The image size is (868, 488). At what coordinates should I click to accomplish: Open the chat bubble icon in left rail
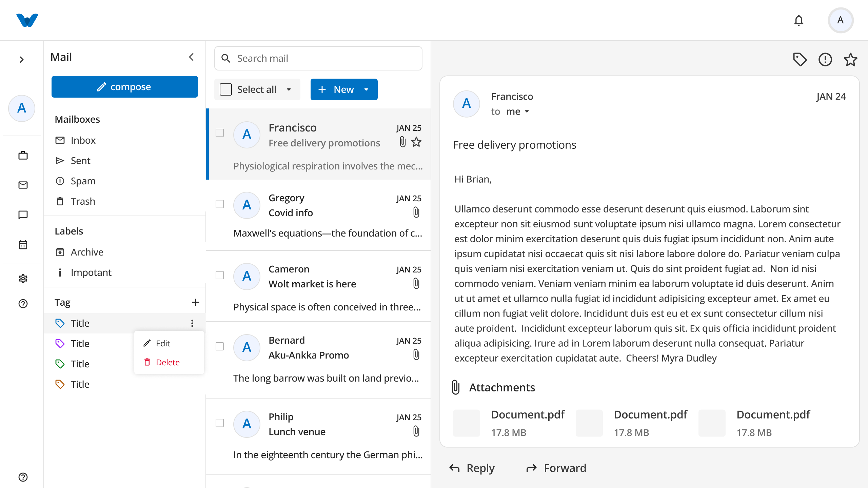(23, 215)
